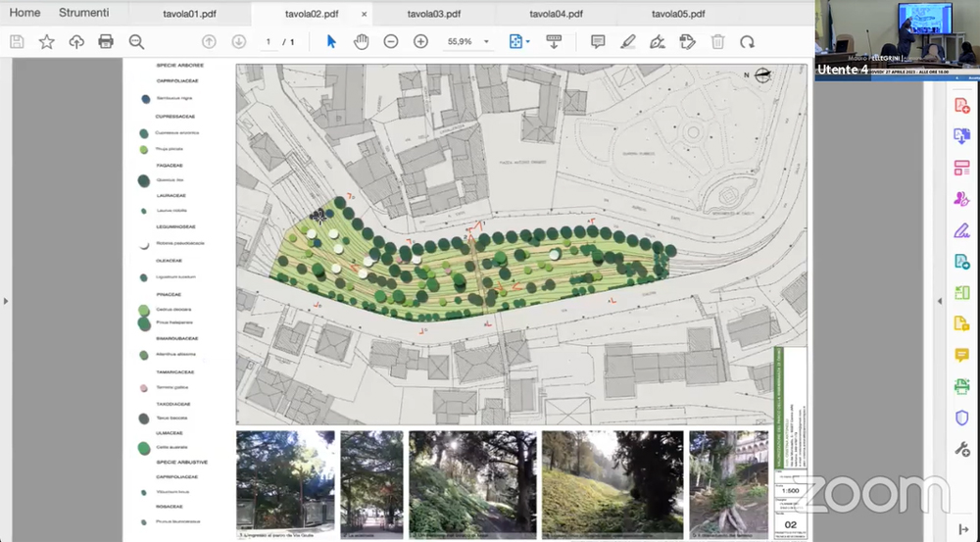Click the current page number field
The height and width of the screenshot is (542, 980).
point(269,42)
